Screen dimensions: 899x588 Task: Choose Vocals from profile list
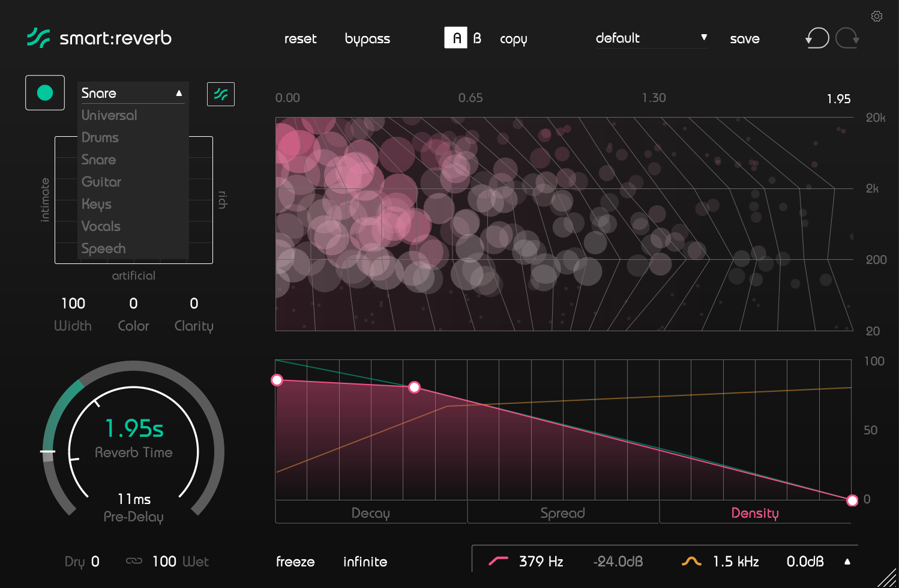click(101, 226)
